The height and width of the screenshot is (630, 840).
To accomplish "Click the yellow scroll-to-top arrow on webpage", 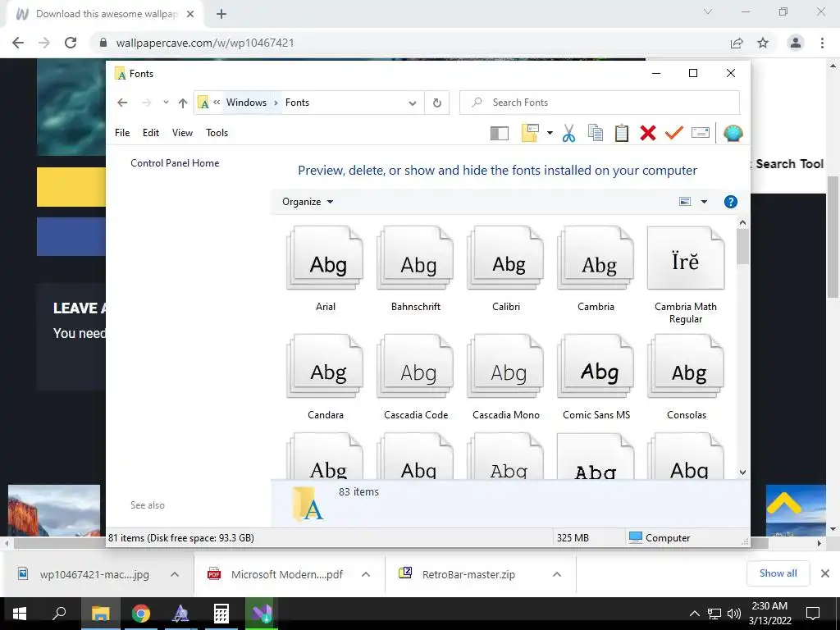I will (783, 504).
